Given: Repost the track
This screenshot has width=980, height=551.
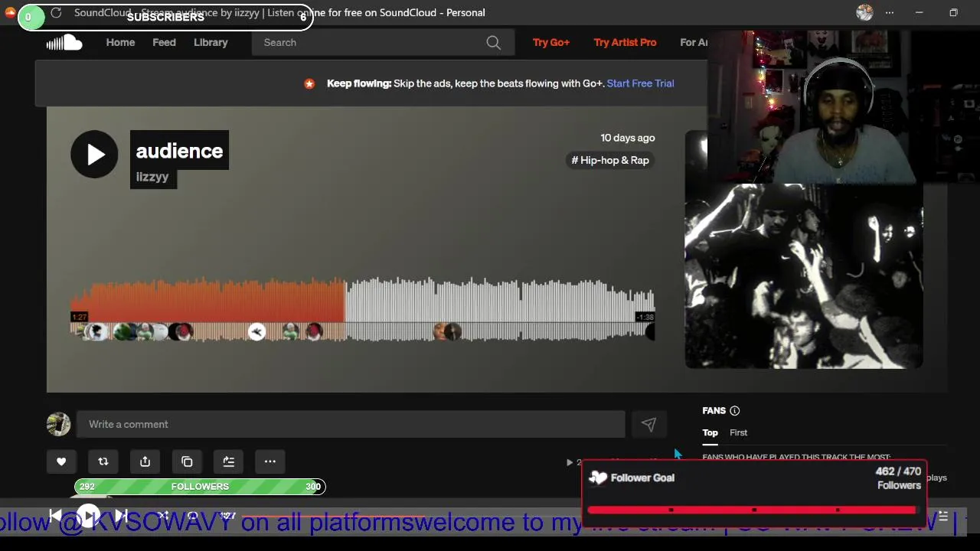Looking at the screenshot, I should [x=103, y=461].
